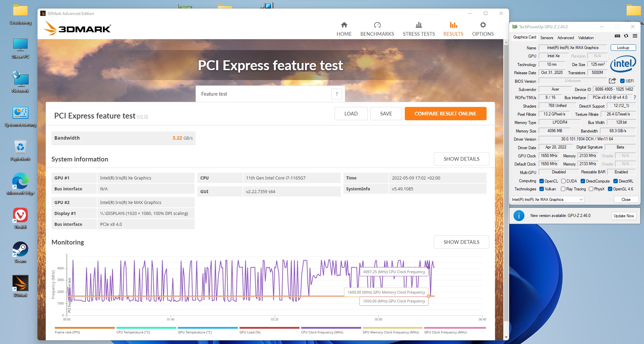Switch to Validation tab in GPU-Z
Image resolution: width=644 pixels, height=344 pixels.
[586, 38]
